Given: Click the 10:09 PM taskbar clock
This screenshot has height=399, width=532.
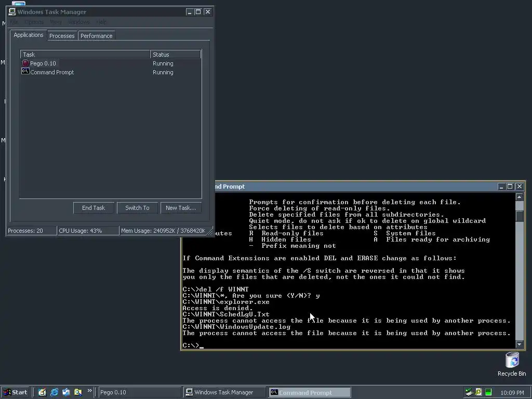Looking at the screenshot, I should click(x=512, y=393).
